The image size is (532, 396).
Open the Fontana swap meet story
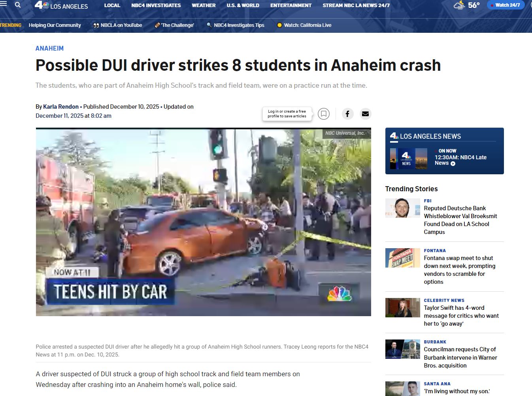click(459, 270)
